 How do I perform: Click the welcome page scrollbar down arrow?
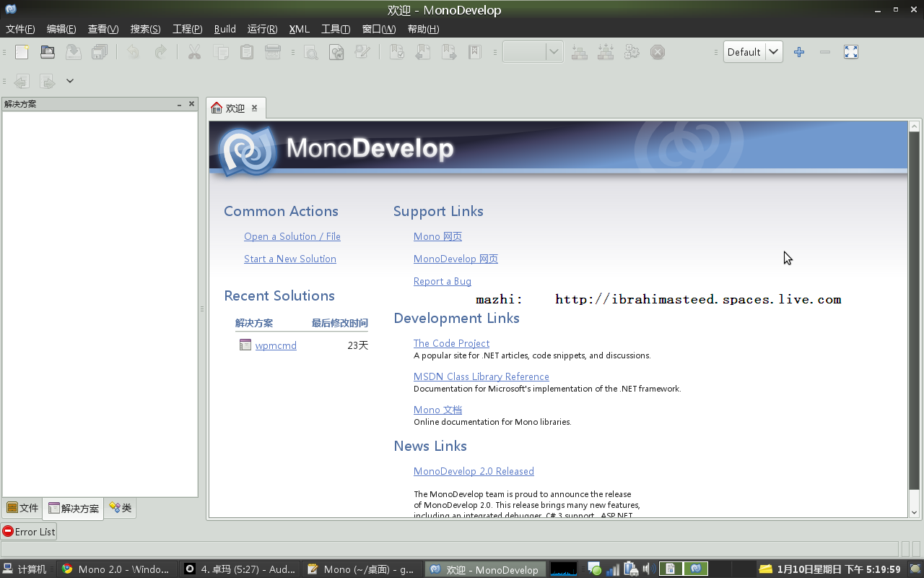click(x=914, y=512)
